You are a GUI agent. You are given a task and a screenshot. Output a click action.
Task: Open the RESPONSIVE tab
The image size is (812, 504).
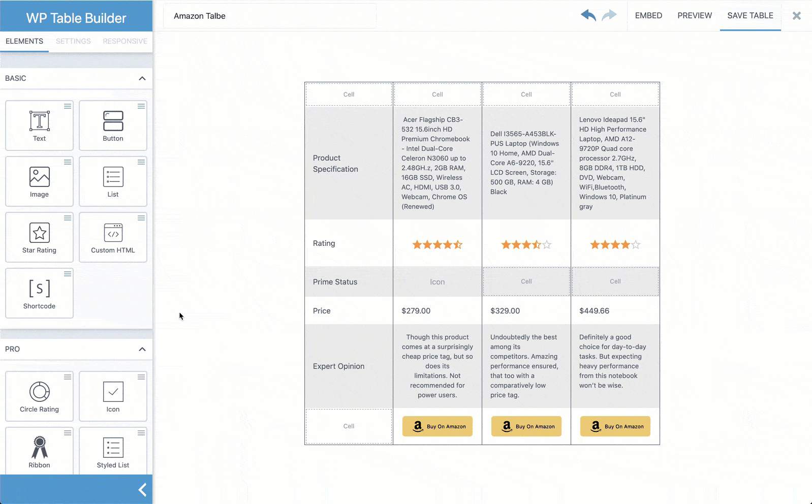pyautogui.click(x=125, y=41)
